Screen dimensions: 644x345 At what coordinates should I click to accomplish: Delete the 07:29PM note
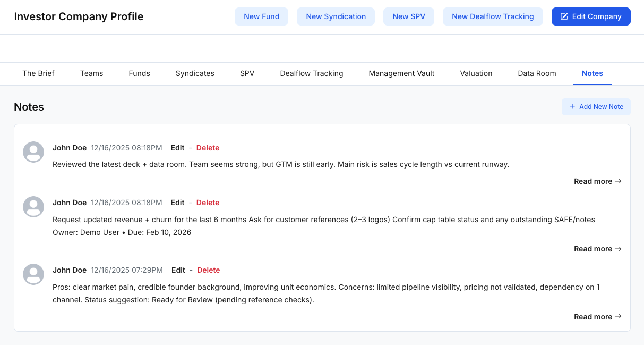(x=209, y=270)
